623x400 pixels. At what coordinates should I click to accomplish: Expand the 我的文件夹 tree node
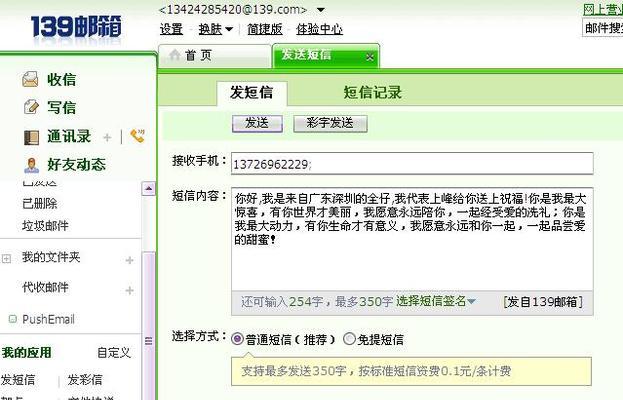[6, 259]
